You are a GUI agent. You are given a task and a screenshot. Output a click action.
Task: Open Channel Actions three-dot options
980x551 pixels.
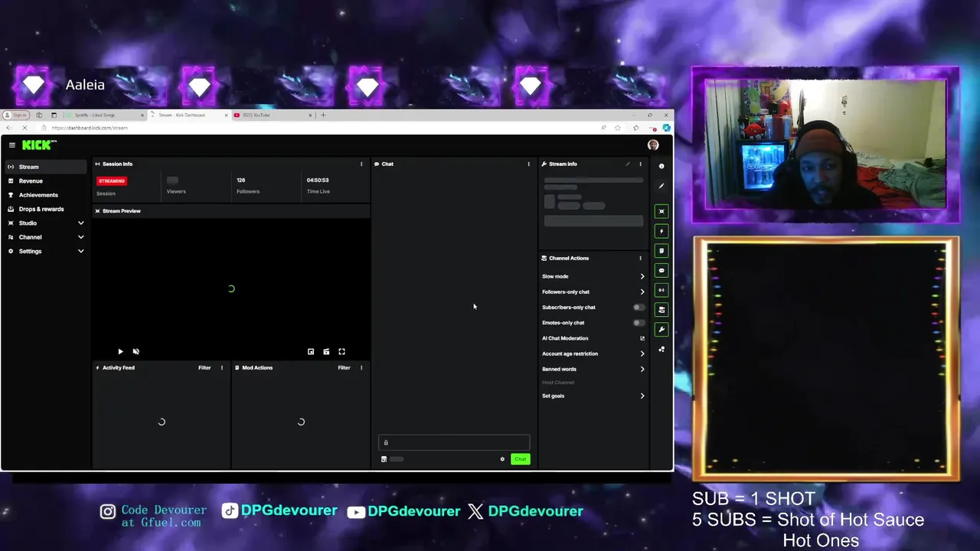[x=640, y=258]
